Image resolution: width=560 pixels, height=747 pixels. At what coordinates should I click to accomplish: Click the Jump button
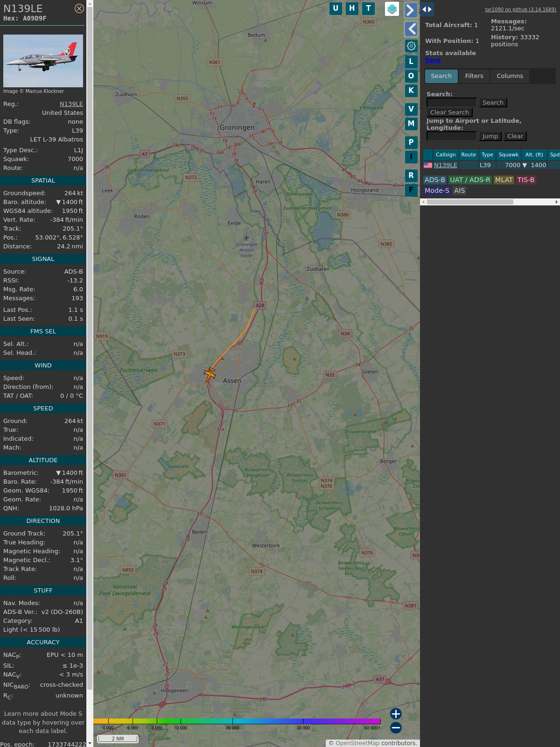pyautogui.click(x=490, y=136)
